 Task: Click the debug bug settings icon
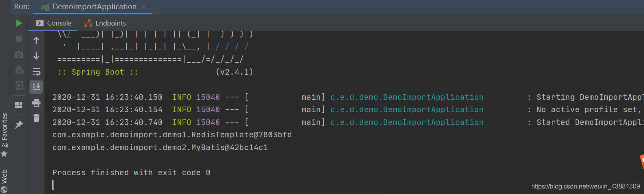point(19,70)
